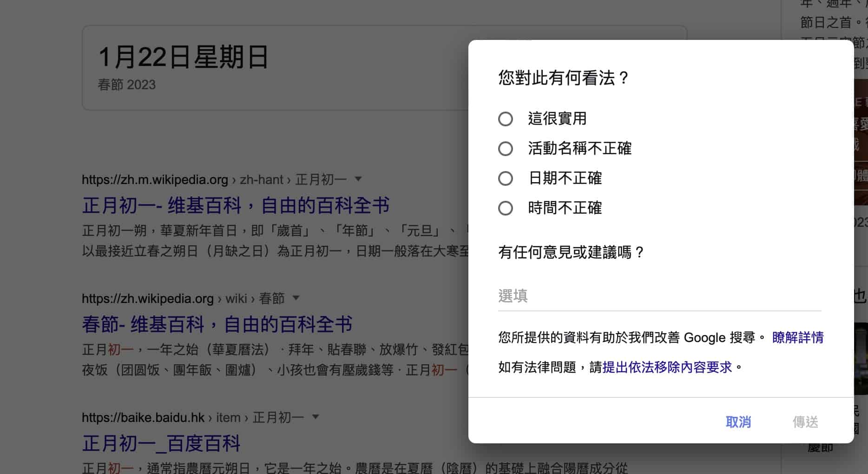Open the 瞭解詳情 link

798,337
